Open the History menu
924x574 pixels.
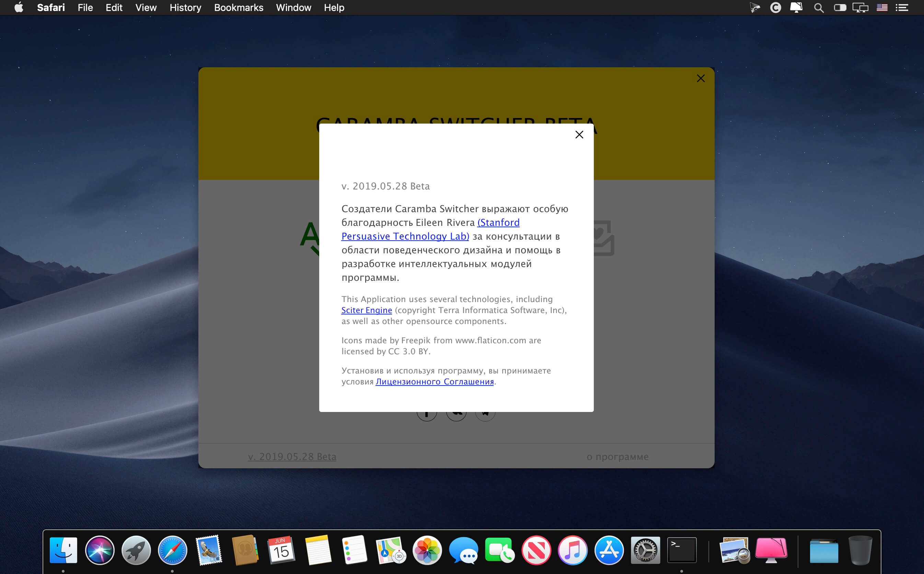[185, 8]
